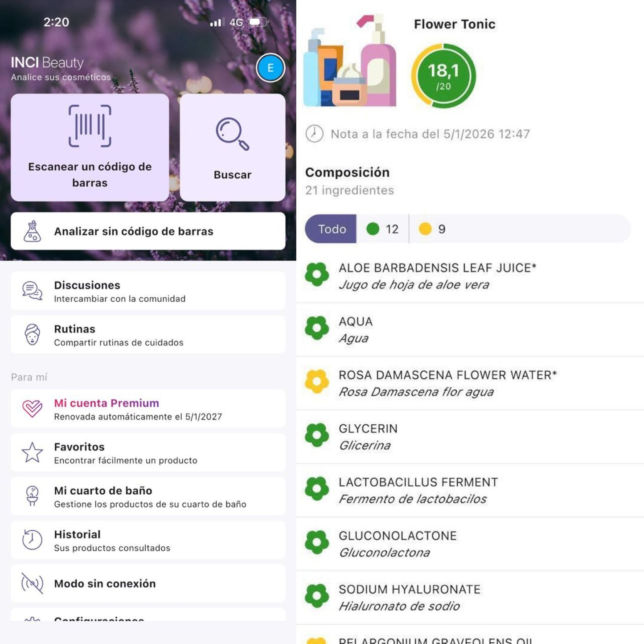This screenshot has width=644, height=644.
Task: Select the Todo ingredients filter
Action: coord(331,229)
